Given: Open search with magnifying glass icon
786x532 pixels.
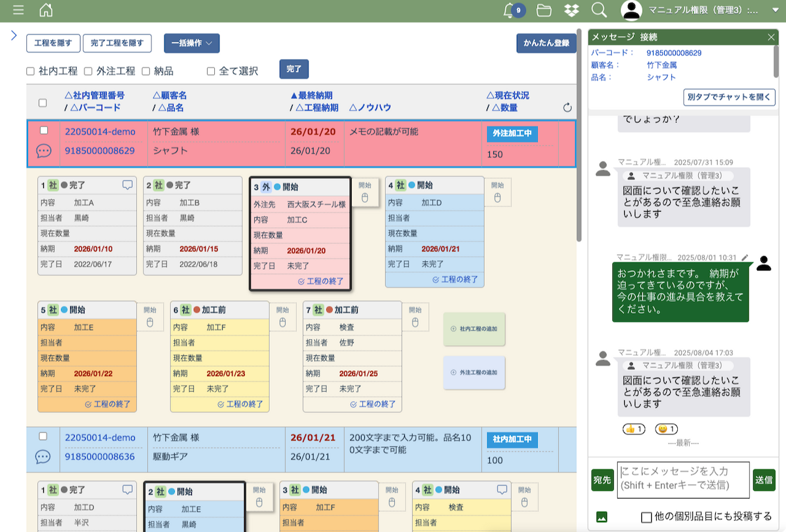Looking at the screenshot, I should coord(599,10).
